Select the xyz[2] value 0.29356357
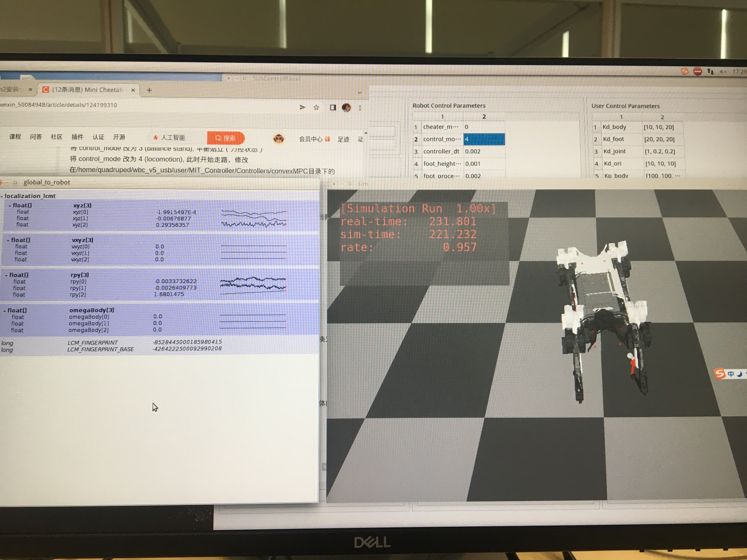 click(172, 225)
